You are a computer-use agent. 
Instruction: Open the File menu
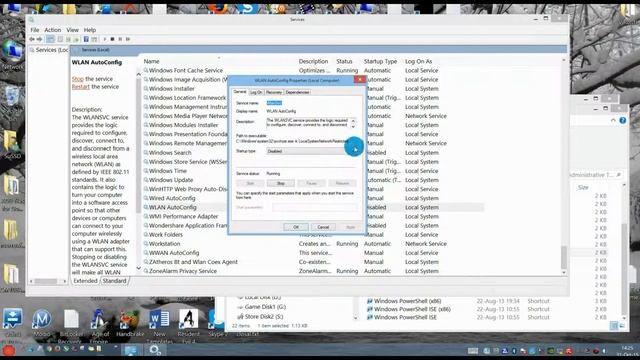(x=35, y=30)
